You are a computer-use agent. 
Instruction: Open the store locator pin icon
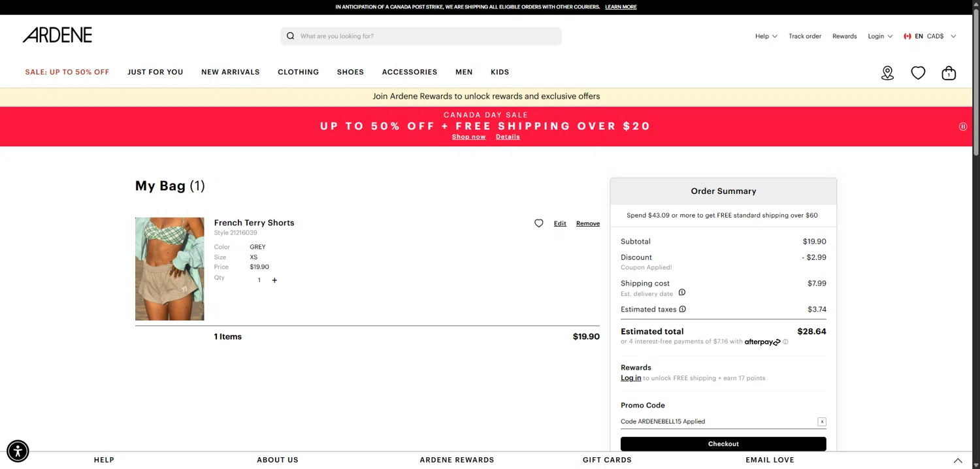(887, 73)
